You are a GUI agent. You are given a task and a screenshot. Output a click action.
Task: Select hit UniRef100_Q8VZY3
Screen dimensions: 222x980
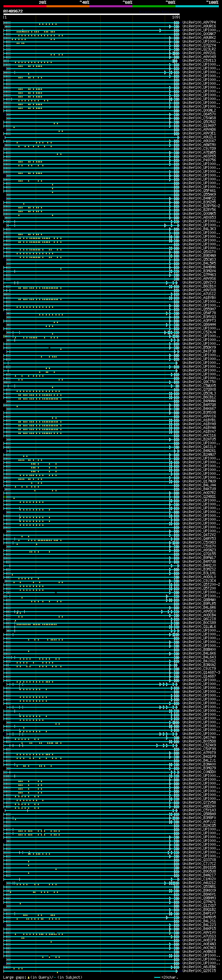(x=199, y=282)
